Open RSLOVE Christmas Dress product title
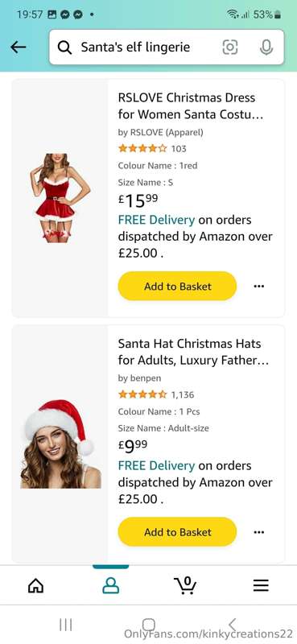Image resolution: width=297 pixels, height=644 pixels. [191, 106]
